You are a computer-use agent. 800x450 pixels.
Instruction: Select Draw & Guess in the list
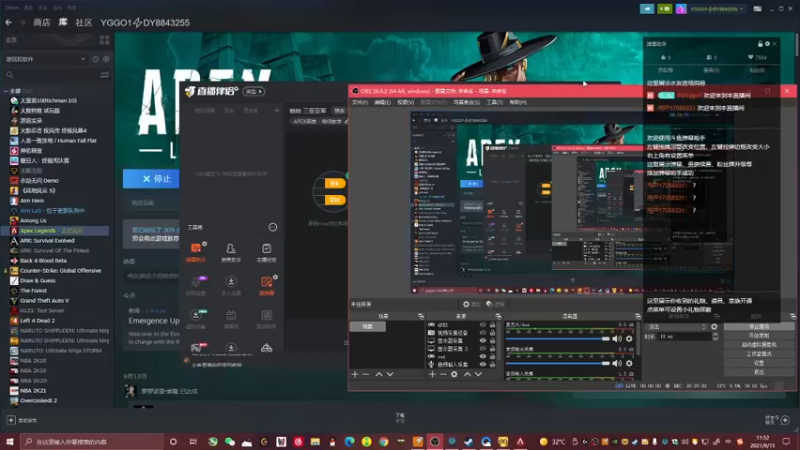pyautogui.click(x=38, y=281)
